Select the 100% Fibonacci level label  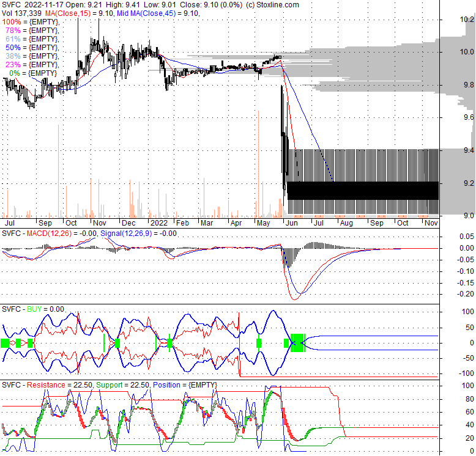coord(30,21)
